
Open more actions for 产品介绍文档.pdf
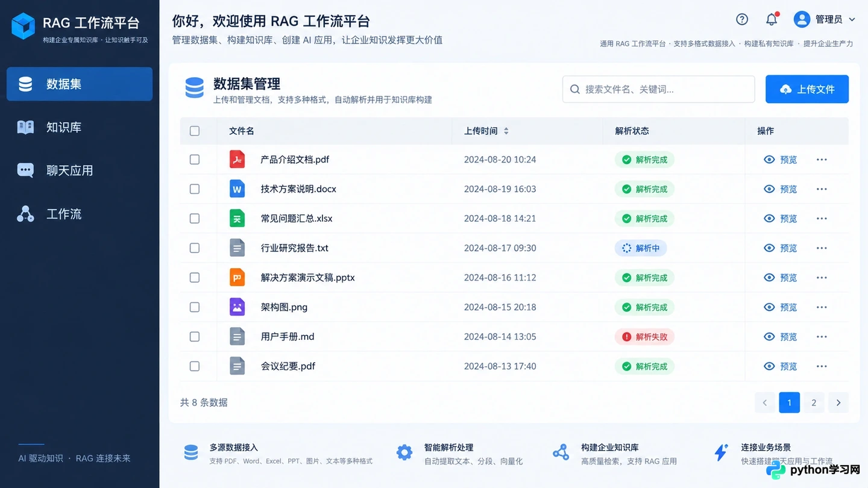(822, 160)
